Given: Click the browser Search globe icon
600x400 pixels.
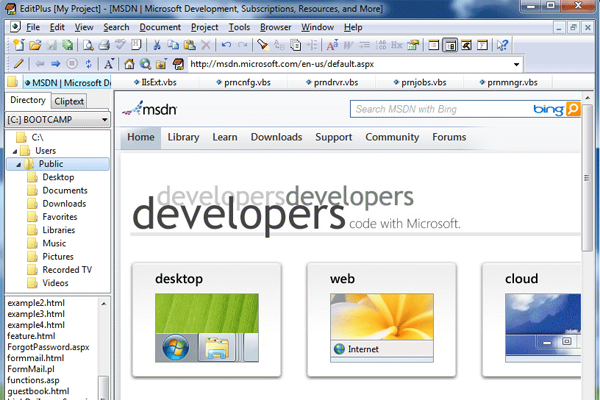Looking at the screenshot, I should click(x=145, y=64).
